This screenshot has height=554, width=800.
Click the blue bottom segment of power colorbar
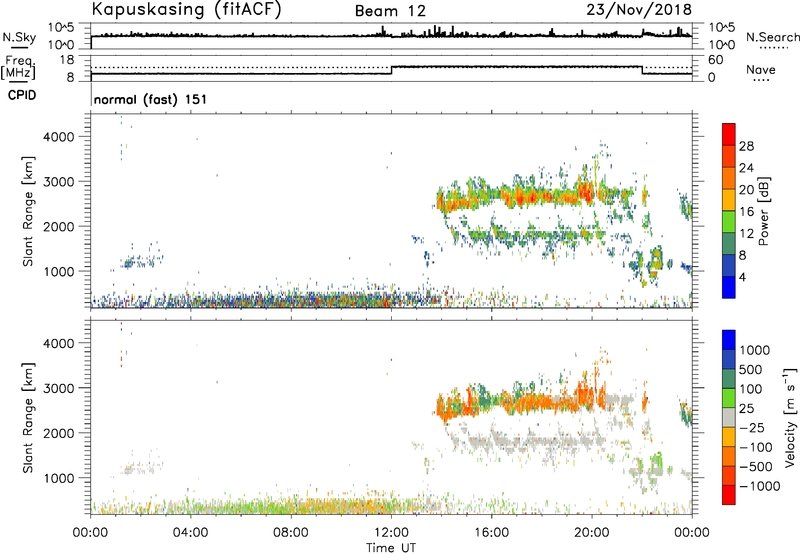729,287
